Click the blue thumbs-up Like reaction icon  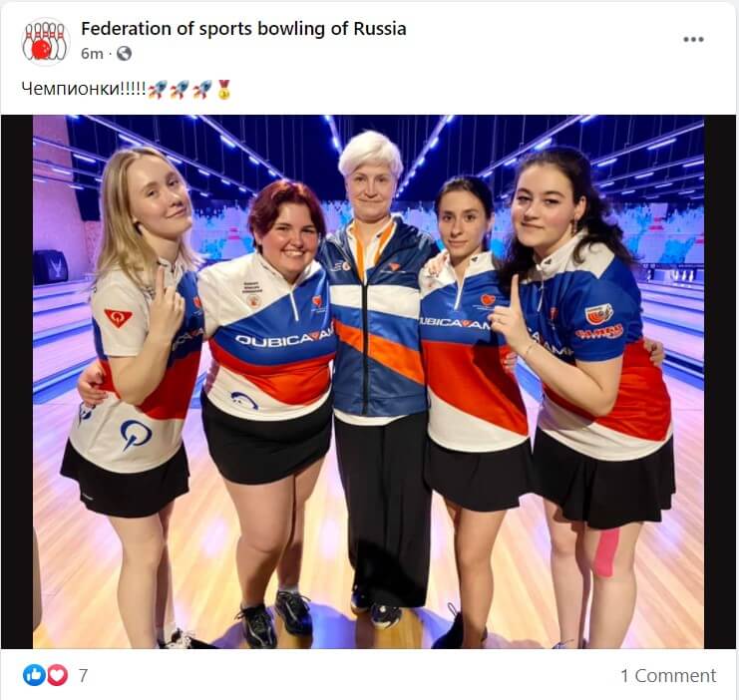coord(34,675)
